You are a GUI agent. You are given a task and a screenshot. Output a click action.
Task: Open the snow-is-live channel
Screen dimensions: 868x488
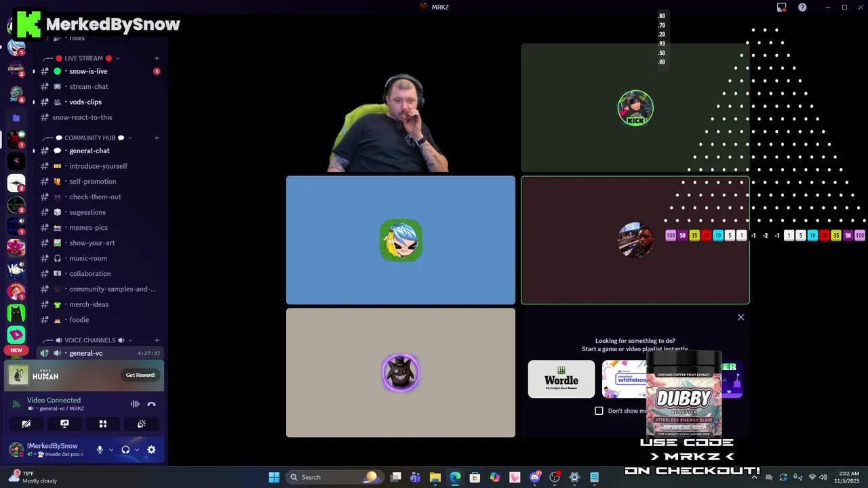click(100, 71)
